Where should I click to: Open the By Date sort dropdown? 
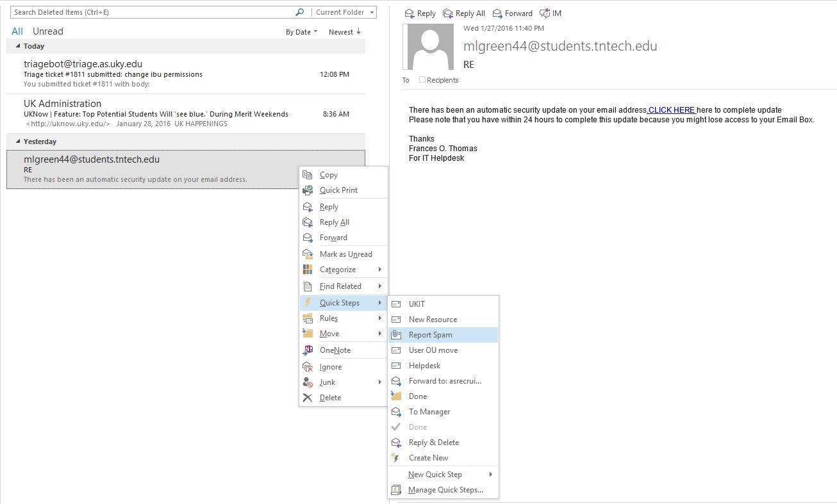point(301,32)
